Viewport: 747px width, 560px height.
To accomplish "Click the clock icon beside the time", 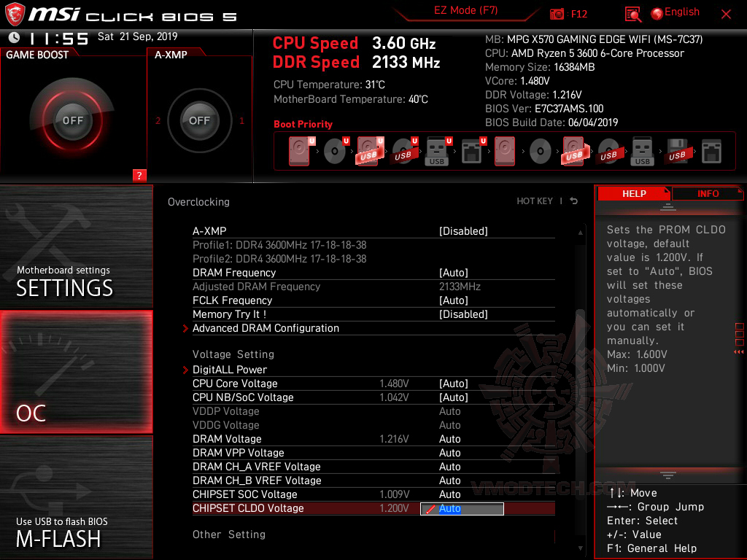I will click(x=14, y=38).
